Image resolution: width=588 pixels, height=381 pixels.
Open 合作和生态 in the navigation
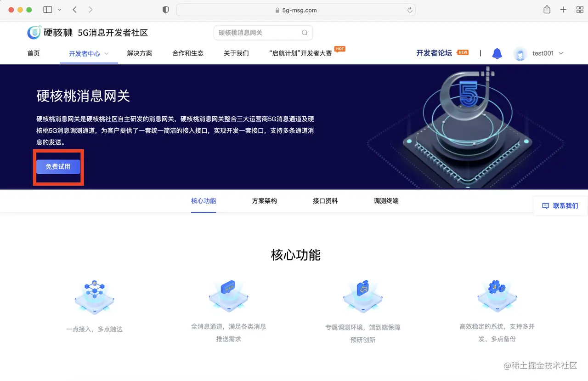tap(188, 53)
